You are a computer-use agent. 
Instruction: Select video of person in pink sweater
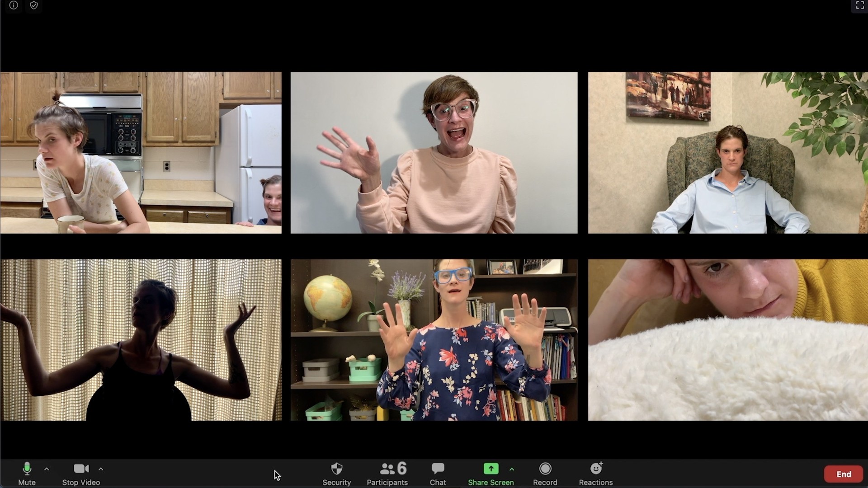434,153
